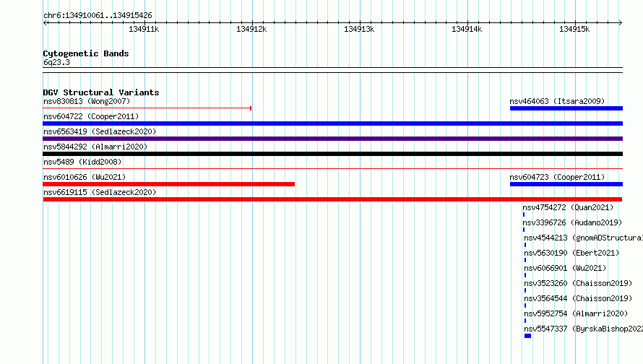Screen dimensions: 643x364
Task: Click the DGV Structural Variants track title
Action: click(x=101, y=92)
